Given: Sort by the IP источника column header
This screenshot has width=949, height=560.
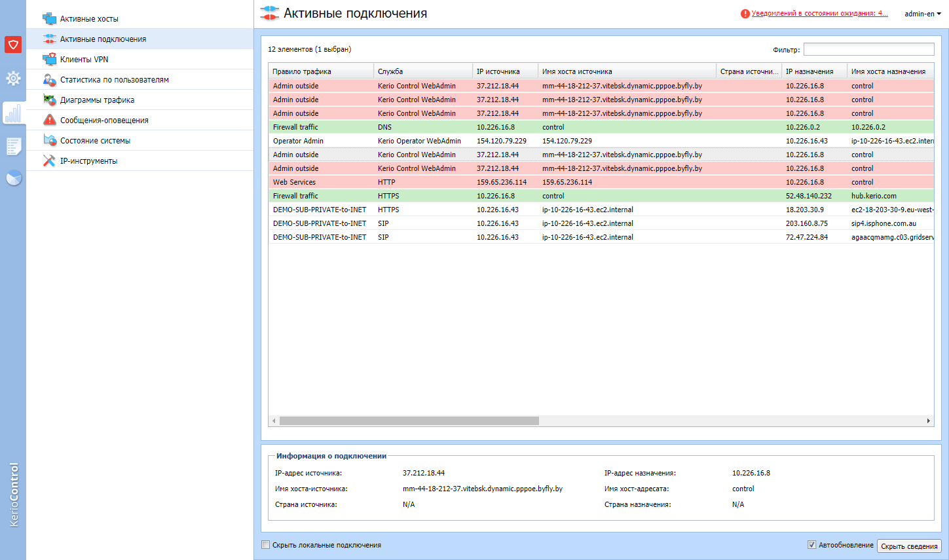Looking at the screenshot, I should (x=505, y=71).
